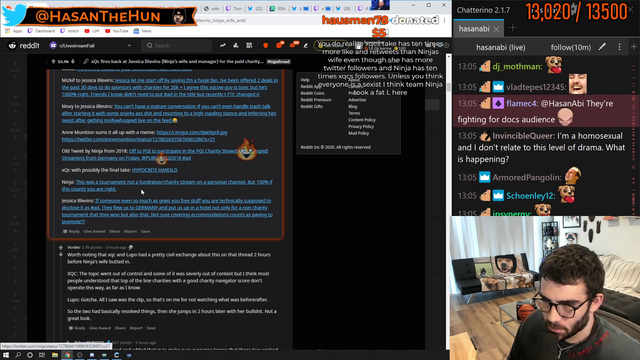Open Jessica Blevins' 'If someone even so much' link
Viewport: 640px width, 360px height.
tap(167, 211)
